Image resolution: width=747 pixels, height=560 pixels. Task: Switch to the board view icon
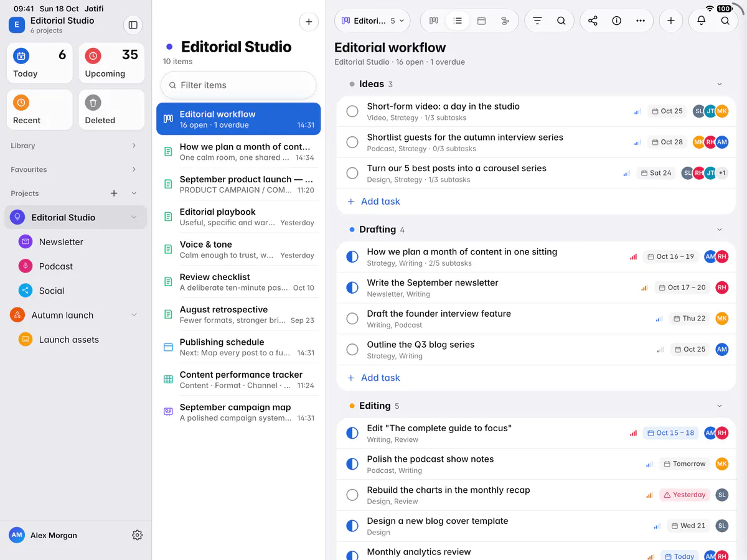click(x=434, y=21)
